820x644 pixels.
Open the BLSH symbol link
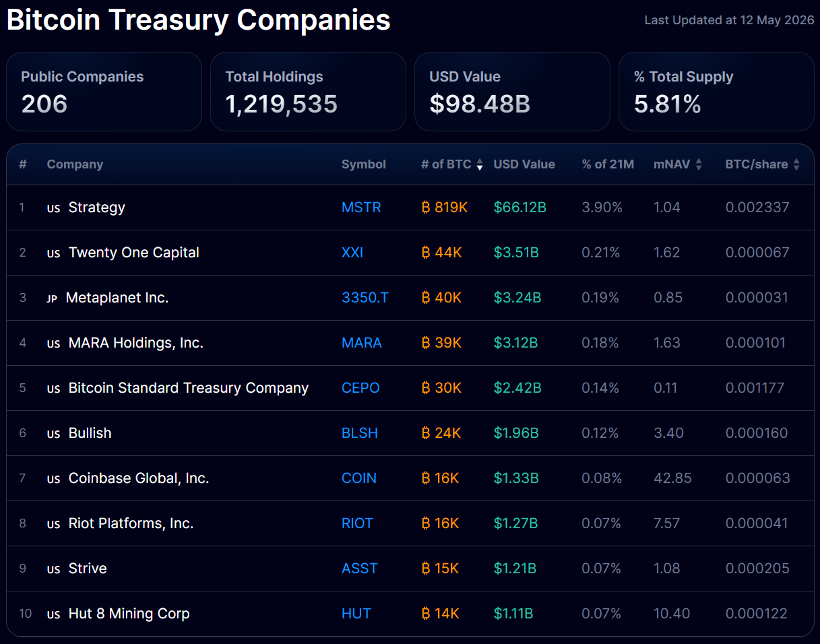click(360, 433)
